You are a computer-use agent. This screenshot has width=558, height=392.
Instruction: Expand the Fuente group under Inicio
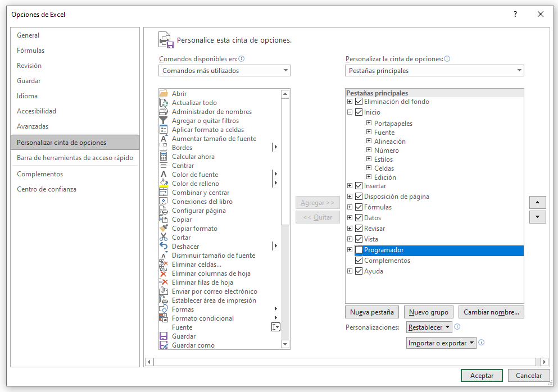369,131
